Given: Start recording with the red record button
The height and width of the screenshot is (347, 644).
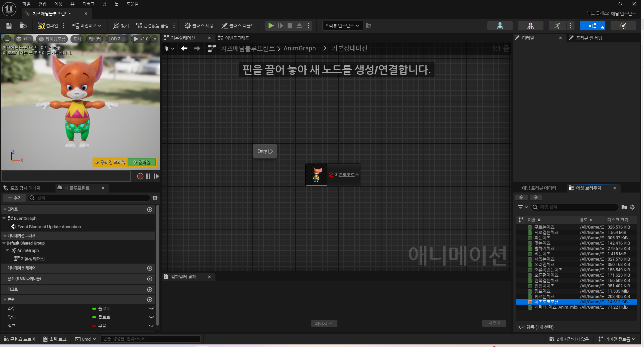Looking at the screenshot, I should (140, 176).
